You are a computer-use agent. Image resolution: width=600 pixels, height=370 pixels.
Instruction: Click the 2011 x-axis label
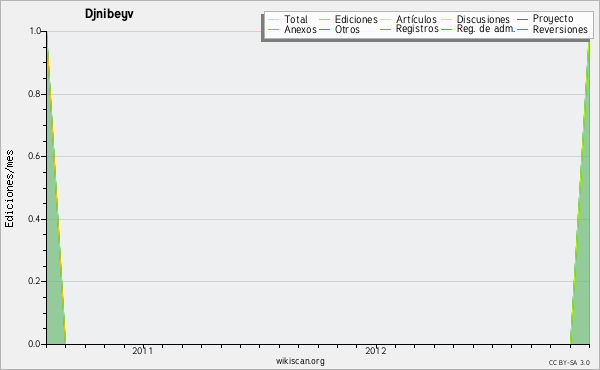[142, 351]
